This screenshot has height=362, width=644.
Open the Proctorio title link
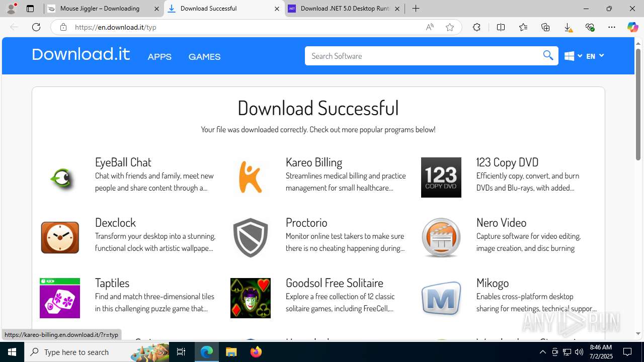click(x=306, y=222)
